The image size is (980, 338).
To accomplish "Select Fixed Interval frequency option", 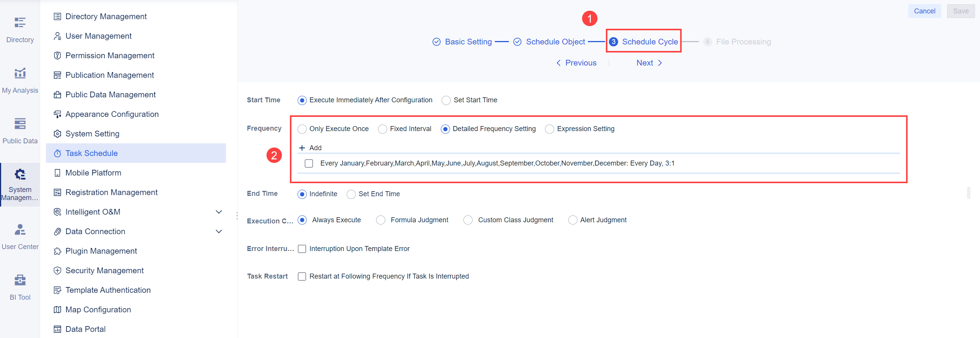I will 383,129.
